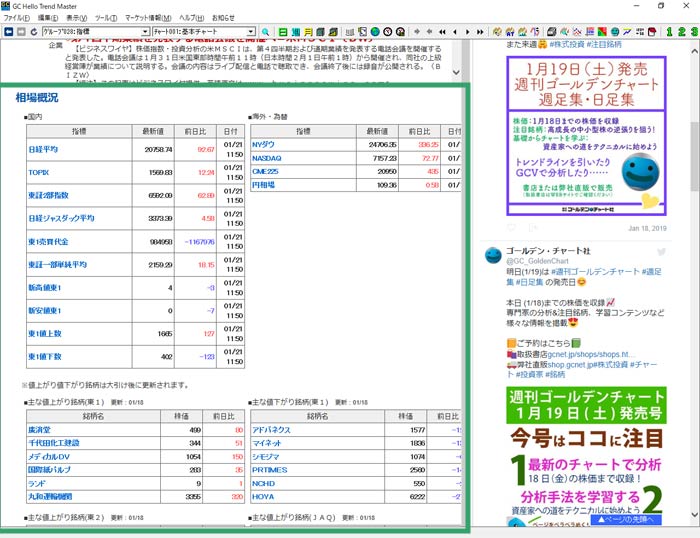This screenshot has height=538, width=700.
Task: Click the RT real-time chart icon
Action: pos(510,32)
